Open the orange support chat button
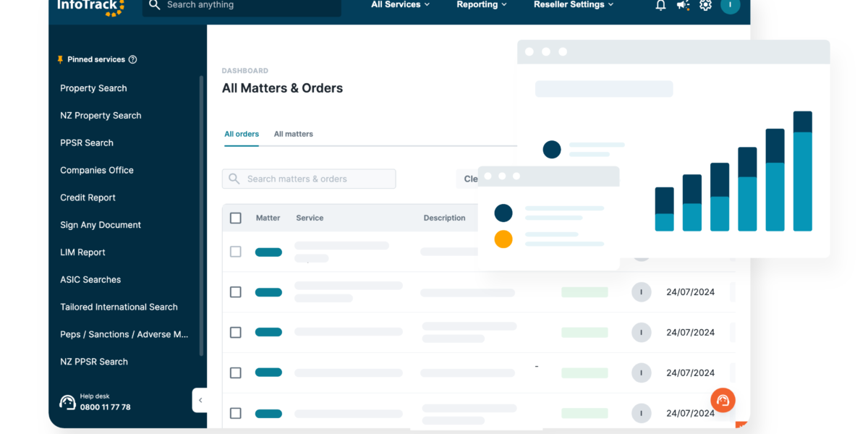 click(x=723, y=400)
